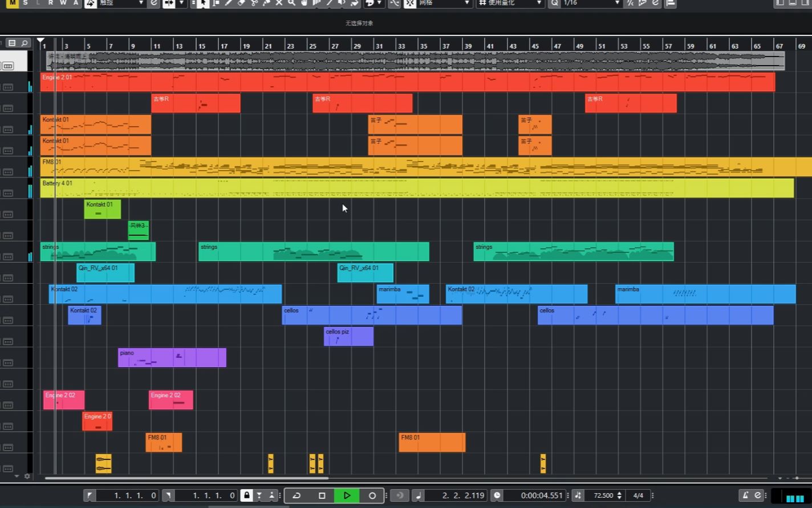Toggle the global Solo (S) state button

pos(25,3)
